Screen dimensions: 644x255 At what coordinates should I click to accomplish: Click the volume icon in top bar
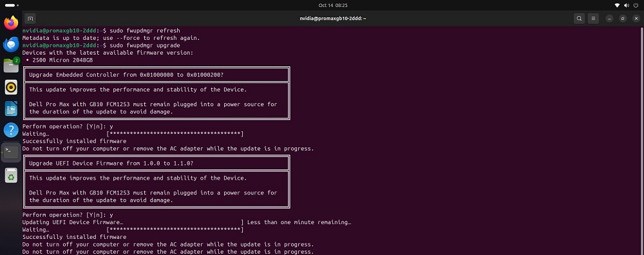(627, 5)
